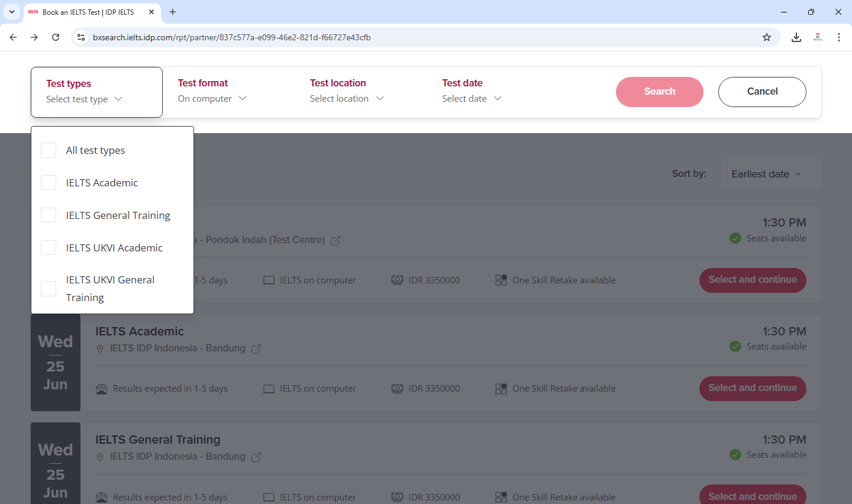Enable IELTS General Training checkbox

pyautogui.click(x=49, y=215)
